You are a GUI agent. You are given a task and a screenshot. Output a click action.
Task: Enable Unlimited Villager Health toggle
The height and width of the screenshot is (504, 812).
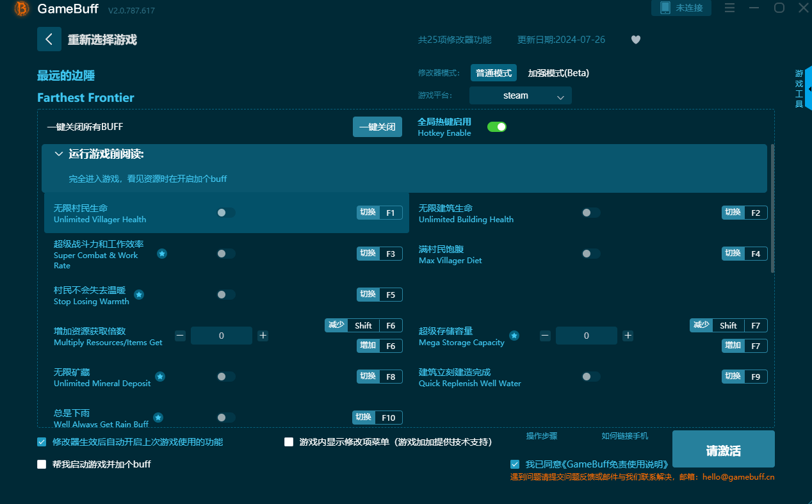click(226, 213)
